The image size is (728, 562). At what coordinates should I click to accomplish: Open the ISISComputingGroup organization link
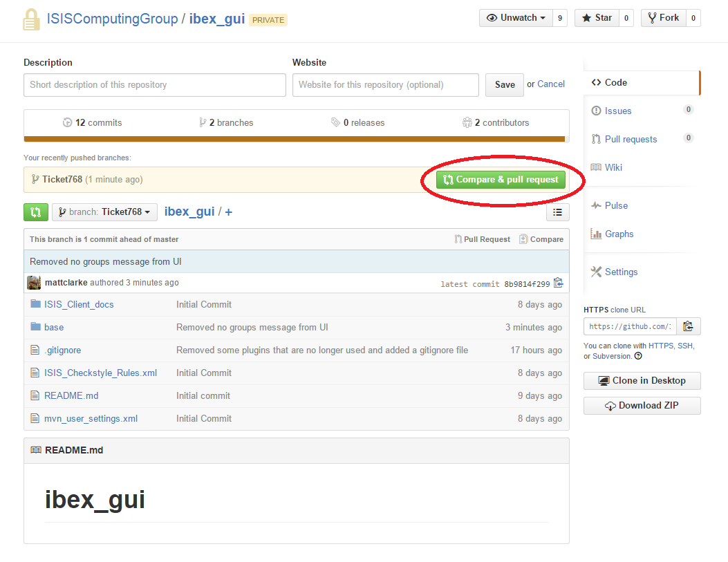point(113,19)
